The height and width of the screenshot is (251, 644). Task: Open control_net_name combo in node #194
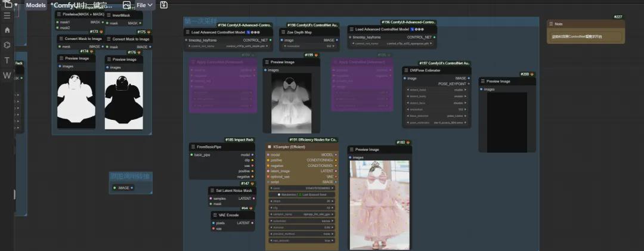click(x=228, y=46)
